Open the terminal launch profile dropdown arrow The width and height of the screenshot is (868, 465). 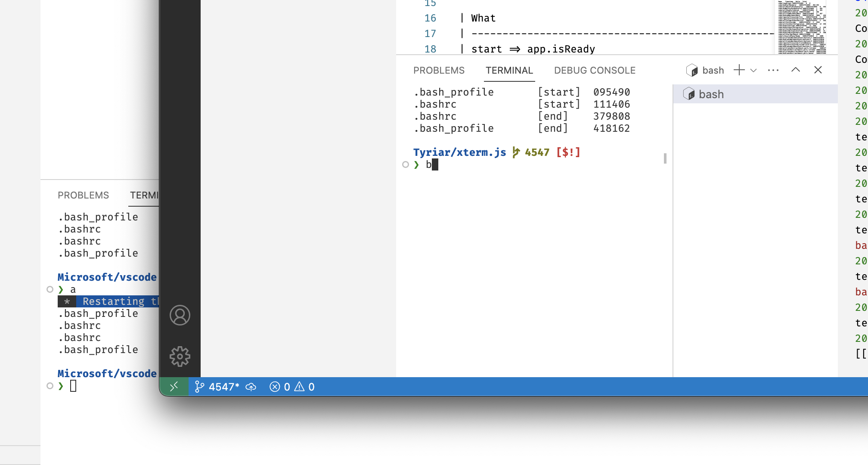[753, 70]
